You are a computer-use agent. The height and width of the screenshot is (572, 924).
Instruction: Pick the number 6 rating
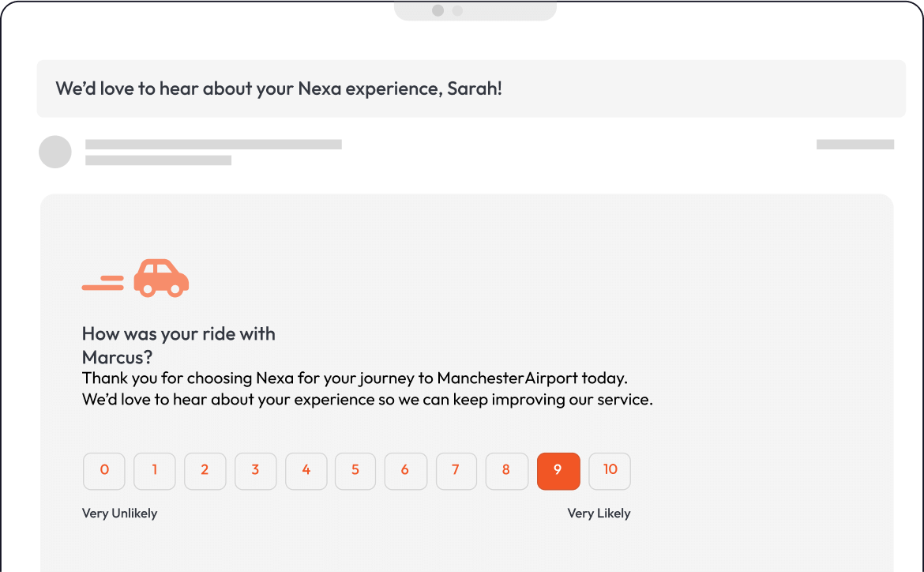point(405,471)
